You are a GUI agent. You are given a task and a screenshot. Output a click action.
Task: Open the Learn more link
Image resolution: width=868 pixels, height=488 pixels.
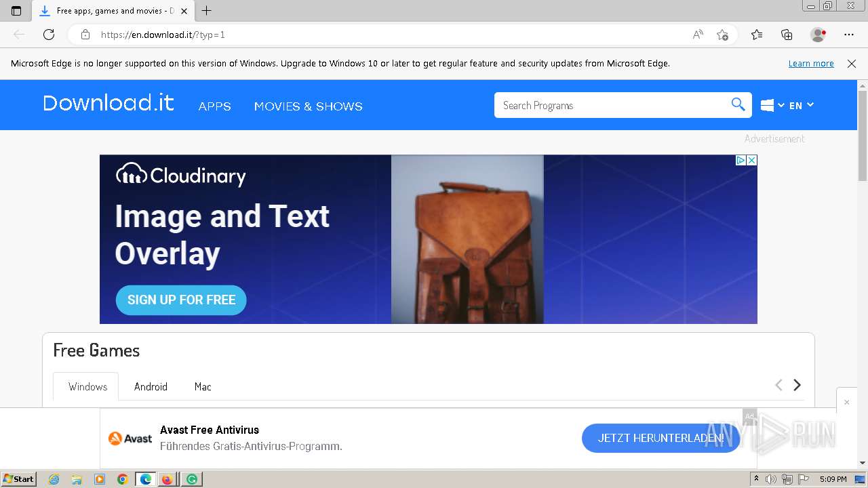811,63
